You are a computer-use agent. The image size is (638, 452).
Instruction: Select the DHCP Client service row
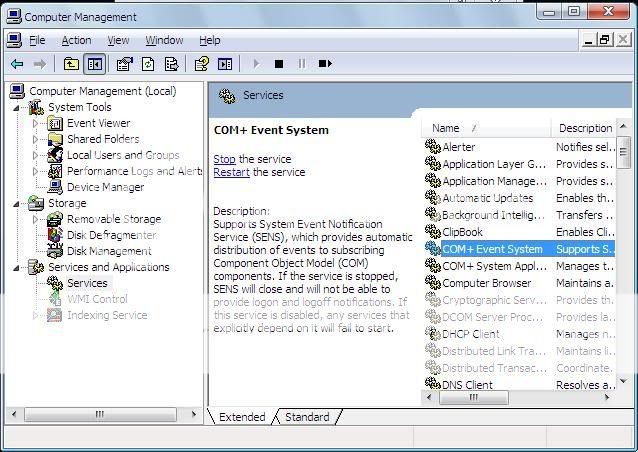471,334
